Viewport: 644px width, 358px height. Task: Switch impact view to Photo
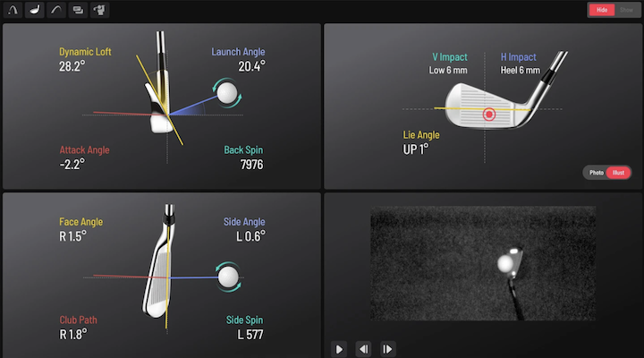point(595,172)
